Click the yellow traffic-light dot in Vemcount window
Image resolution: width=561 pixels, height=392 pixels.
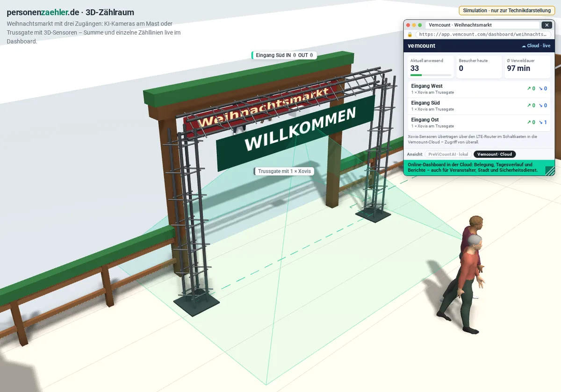[x=414, y=25]
